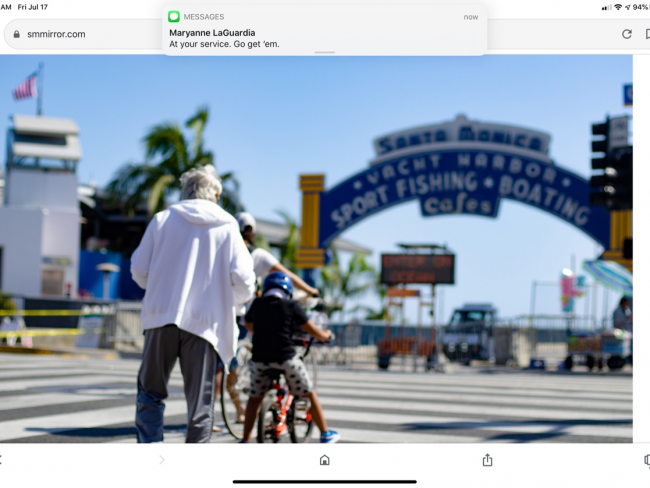Tap the home icon in bottom toolbar

[x=325, y=460]
